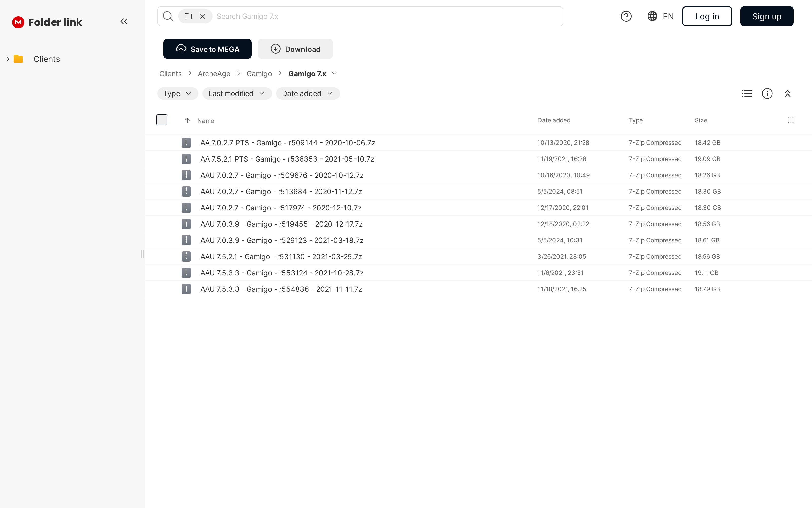Remove the folder filter chip in search

click(x=202, y=16)
